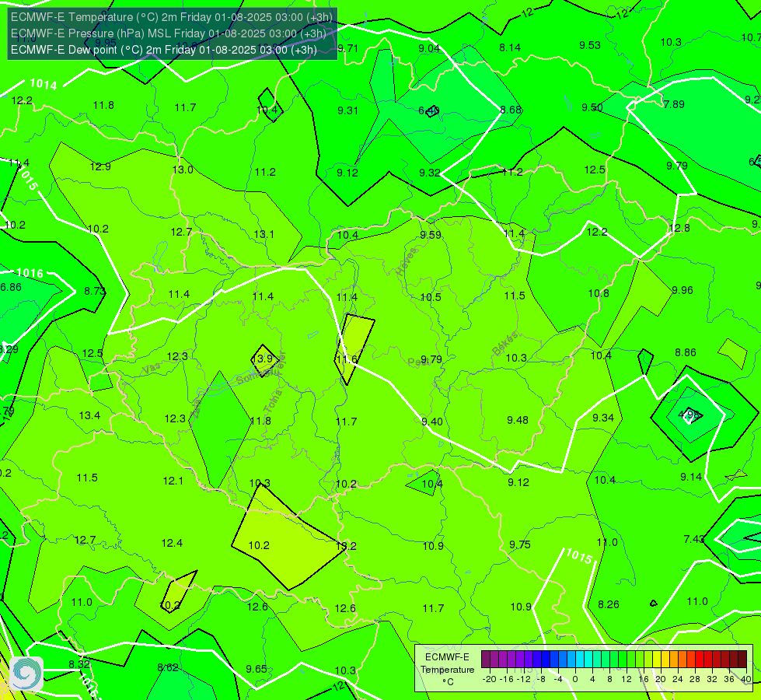
Task: Click the 9.96 temperature value
Action: 682,290
